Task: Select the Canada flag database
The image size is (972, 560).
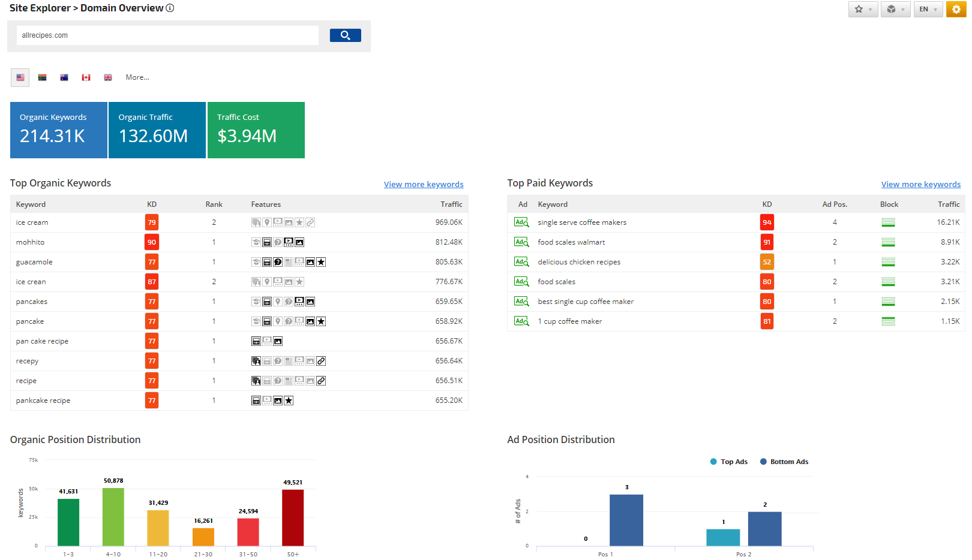Action: [86, 77]
